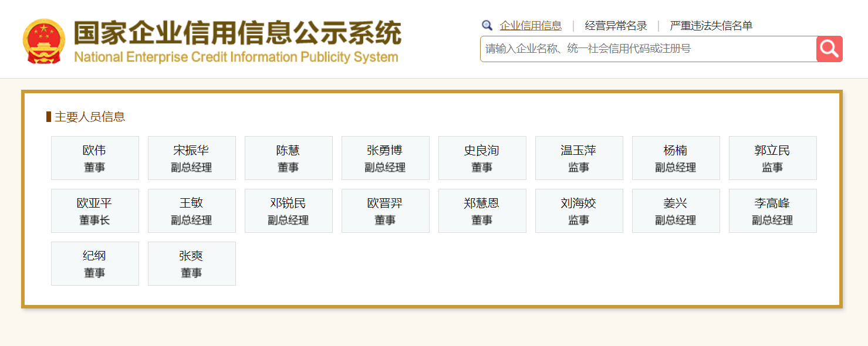The height and width of the screenshot is (346, 868).
Task: Select the 纪纲 董事 card
Action: pyautogui.click(x=95, y=264)
